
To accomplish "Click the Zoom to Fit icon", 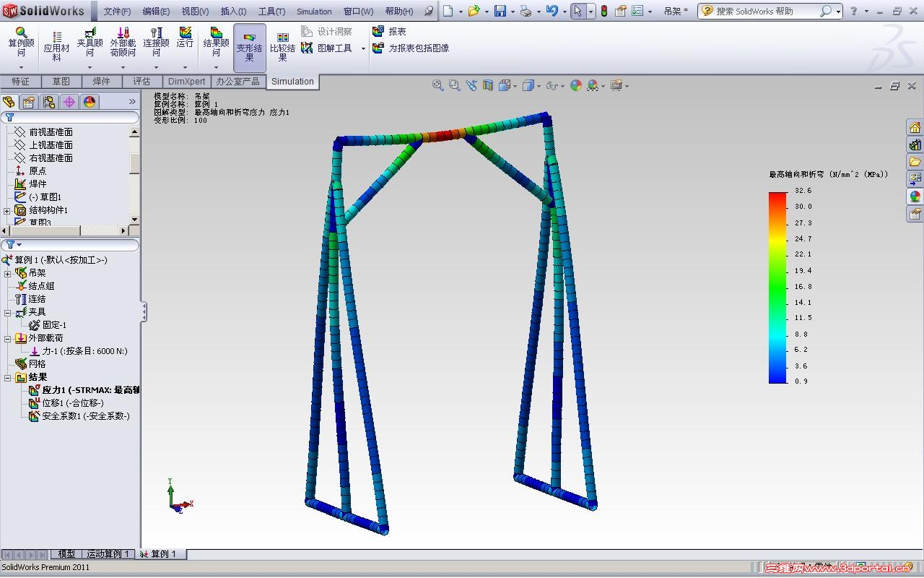I will 438,85.
